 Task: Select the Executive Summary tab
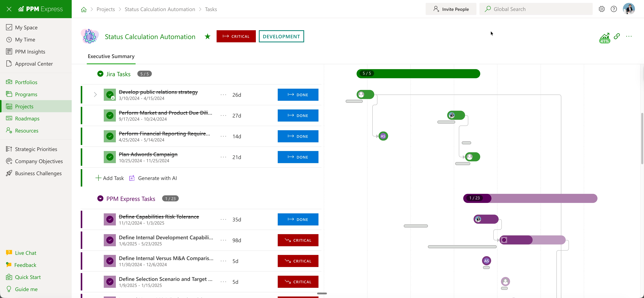point(111,56)
